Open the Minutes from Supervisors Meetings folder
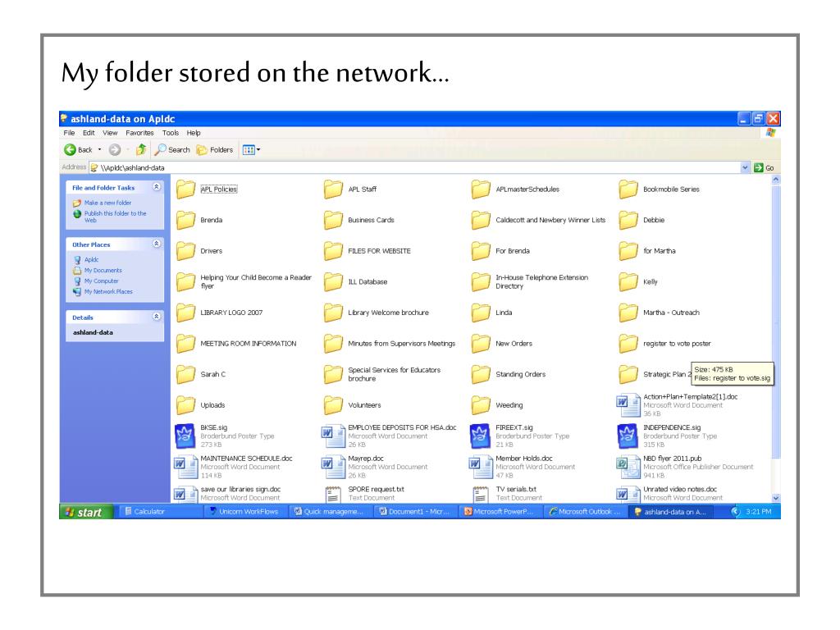Image resolution: width=840 pixels, height=630 pixels. tap(390, 344)
